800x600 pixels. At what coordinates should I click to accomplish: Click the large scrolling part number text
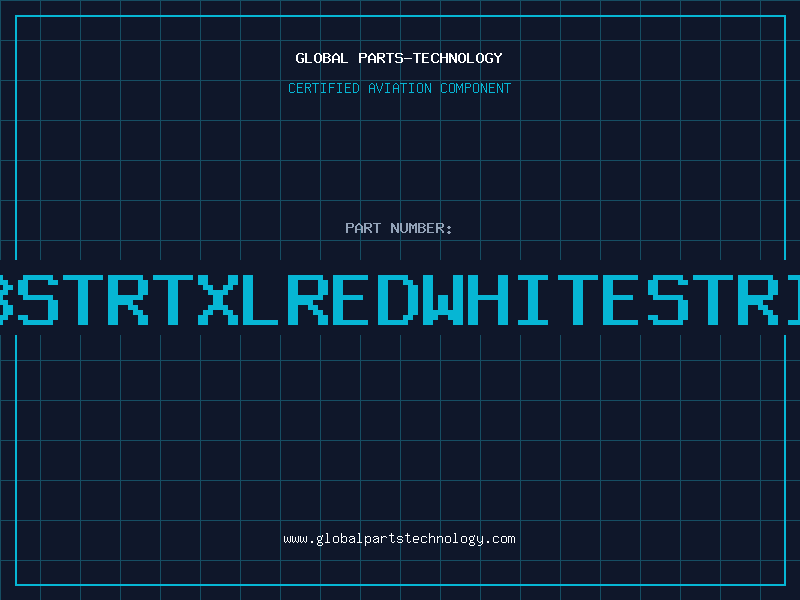coord(400,300)
